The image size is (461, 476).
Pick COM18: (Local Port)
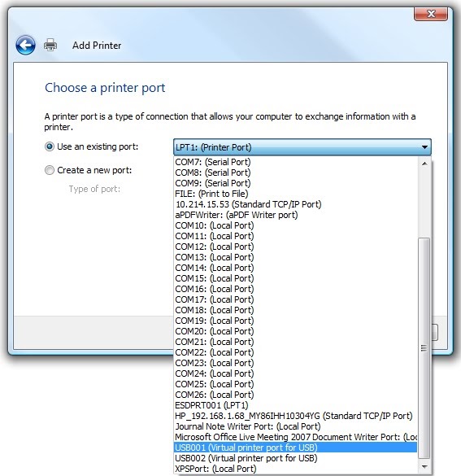click(296, 310)
